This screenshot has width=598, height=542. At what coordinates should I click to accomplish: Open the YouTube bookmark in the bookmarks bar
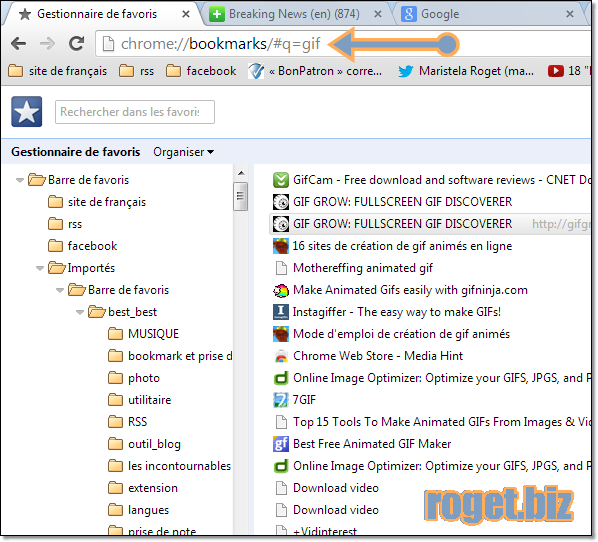click(568, 71)
